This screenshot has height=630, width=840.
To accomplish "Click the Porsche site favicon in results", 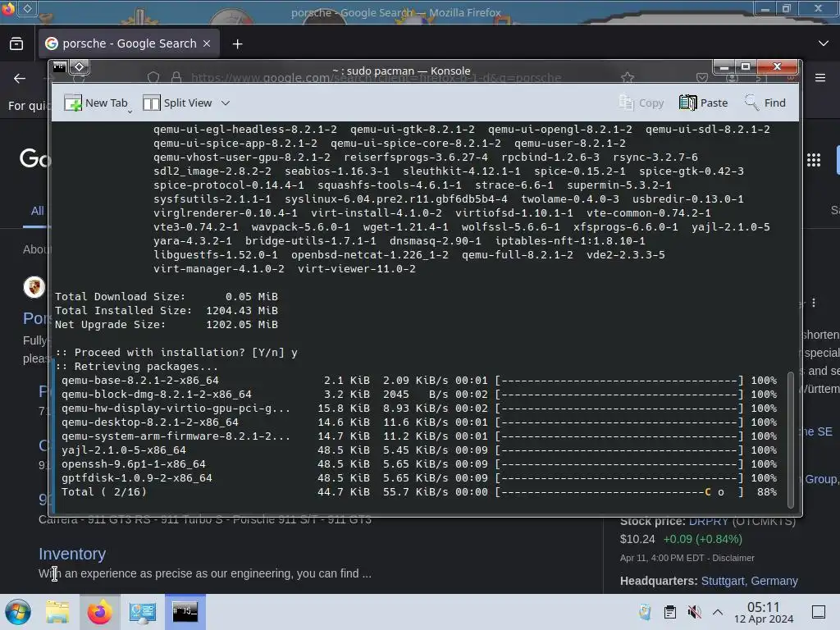I will tap(34, 287).
